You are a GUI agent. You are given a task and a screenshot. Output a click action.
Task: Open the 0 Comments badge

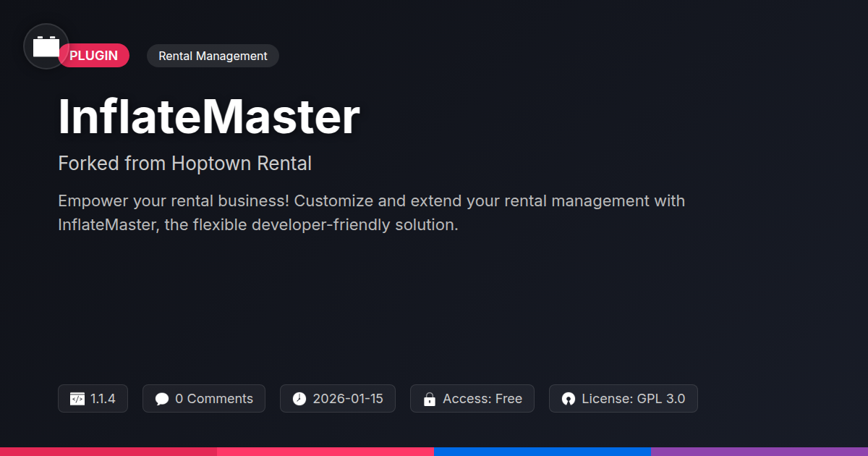coord(204,399)
